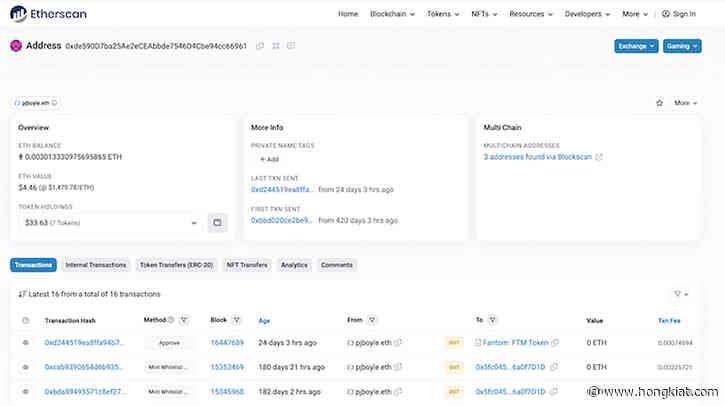Open Fantom: FTM Token contract
Viewport: 725px width, 406px height.
516,343
